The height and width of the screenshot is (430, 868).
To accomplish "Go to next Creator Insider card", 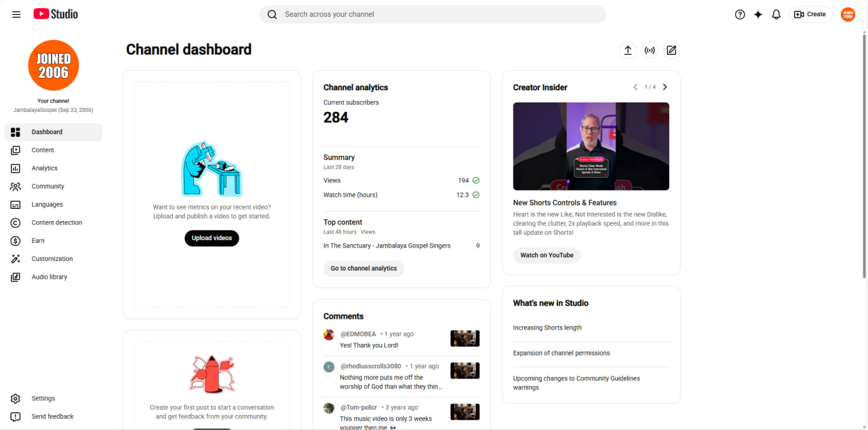I will (665, 87).
